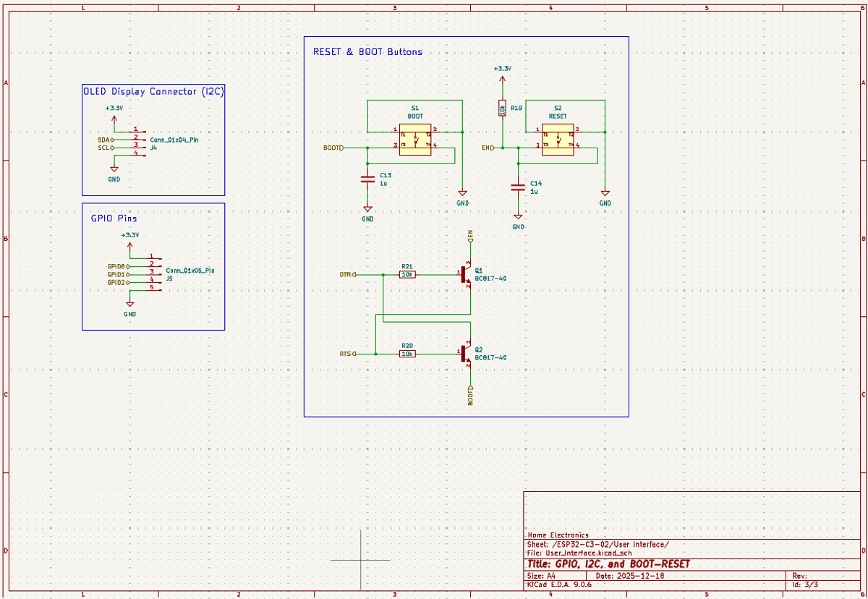Screen dimensions: 868x599
Task: Select the R21 resistor feeding Q1
Action: coord(407,276)
